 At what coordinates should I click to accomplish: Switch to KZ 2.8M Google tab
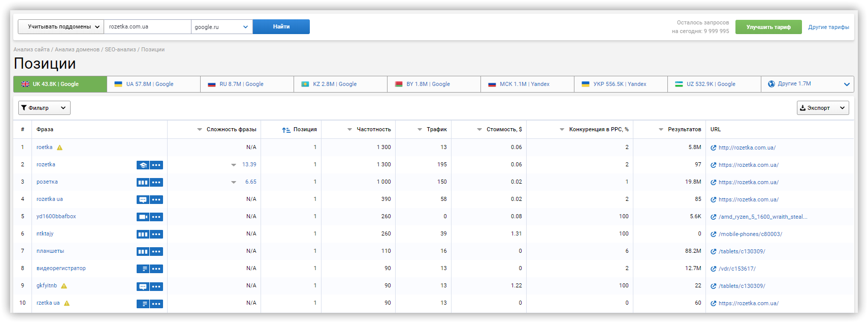point(341,84)
